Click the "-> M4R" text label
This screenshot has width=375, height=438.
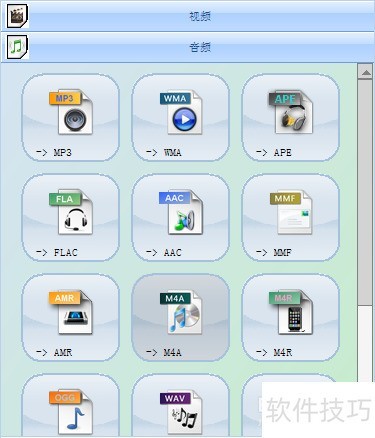tap(274, 352)
